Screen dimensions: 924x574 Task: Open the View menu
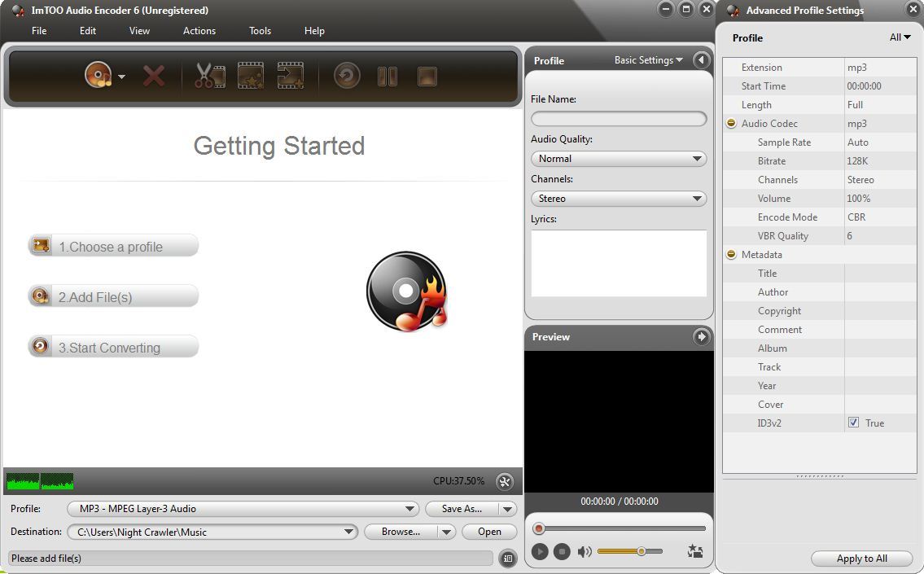click(x=140, y=31)
